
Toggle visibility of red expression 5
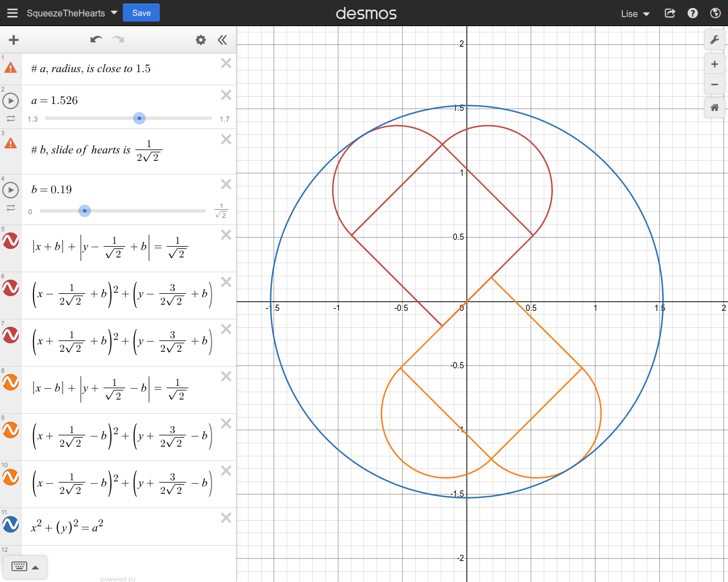pyautogui.click(x=11, y=241)
